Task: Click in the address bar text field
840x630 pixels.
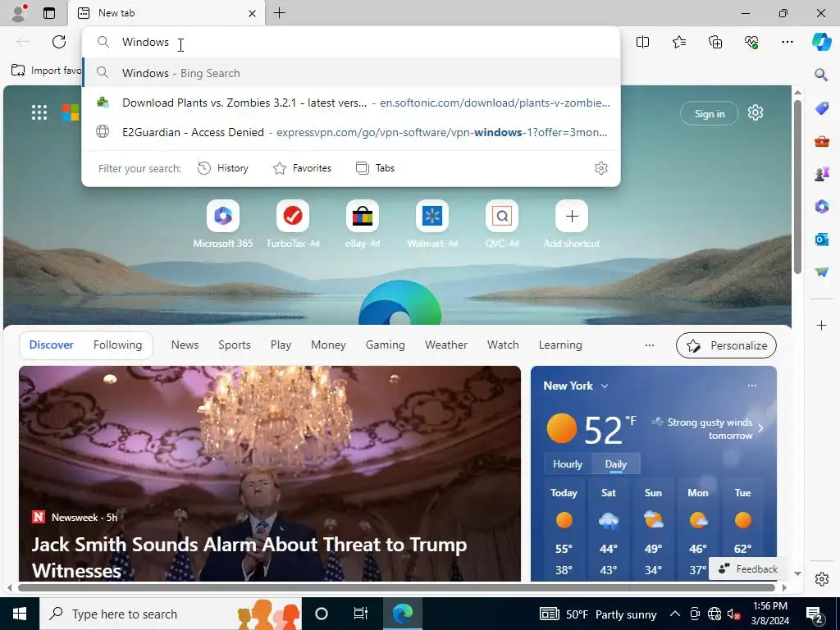Action: coord(351,42)
